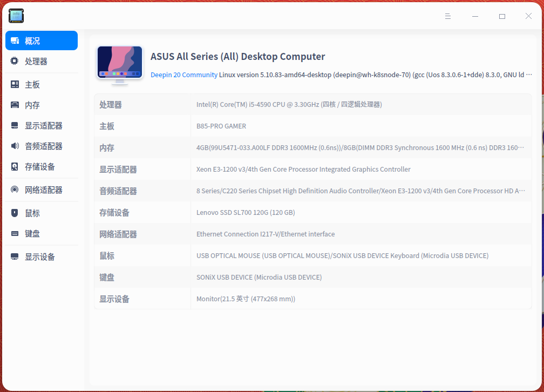Open the hamburger main menu
The width and height of the screenshot is (544, 392).
click(448, 16)
